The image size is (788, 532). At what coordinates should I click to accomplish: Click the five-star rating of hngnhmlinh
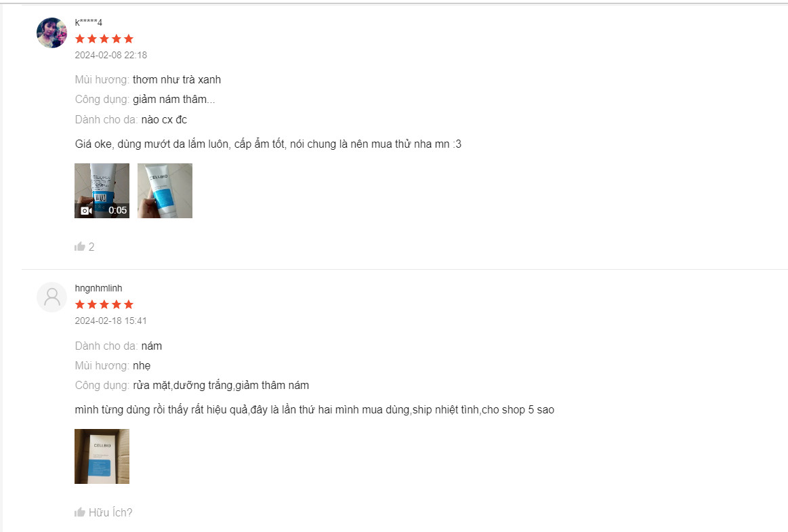tap(104, 304)
